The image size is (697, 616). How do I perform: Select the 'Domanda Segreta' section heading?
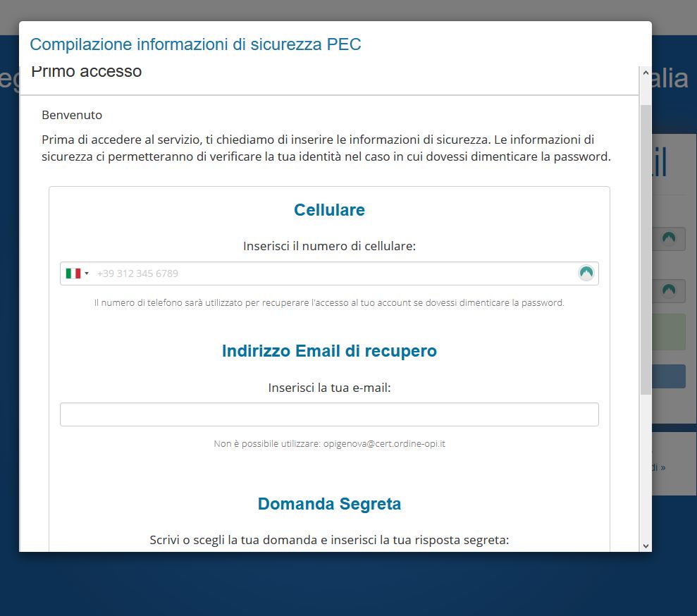[329, 504]
